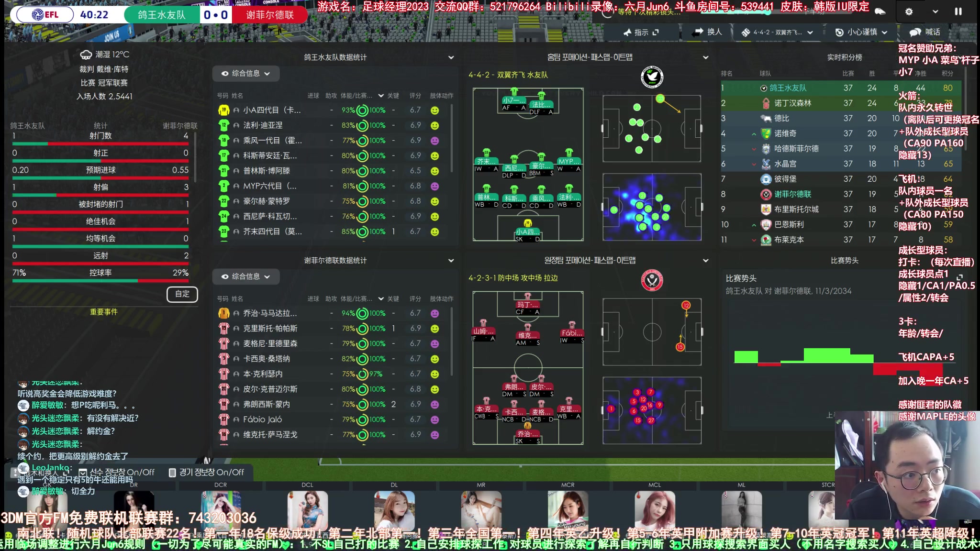Expand 鸽王水友队数据统计 panel dropdown
The width and height of the screenshot is (980, 551).
point(451,57)
